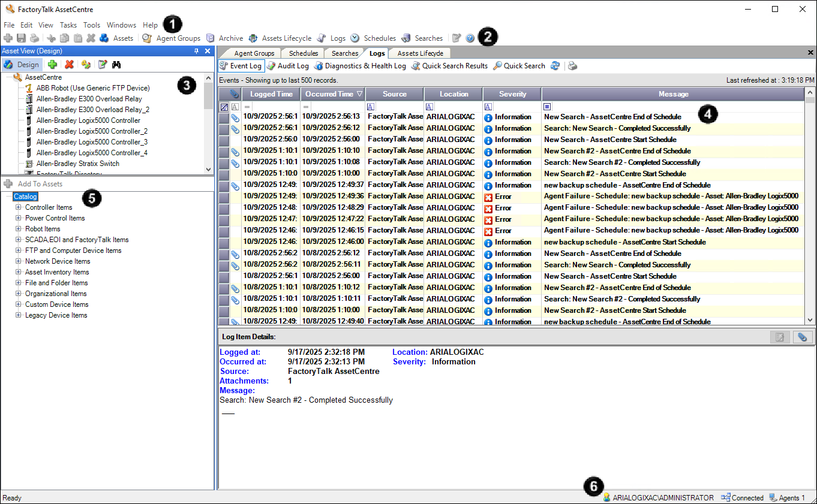817x504 pixels.
Task: Click the attachment paperclip button in Log Item Details
Action: pyautogui.click(x=802, y=337)
